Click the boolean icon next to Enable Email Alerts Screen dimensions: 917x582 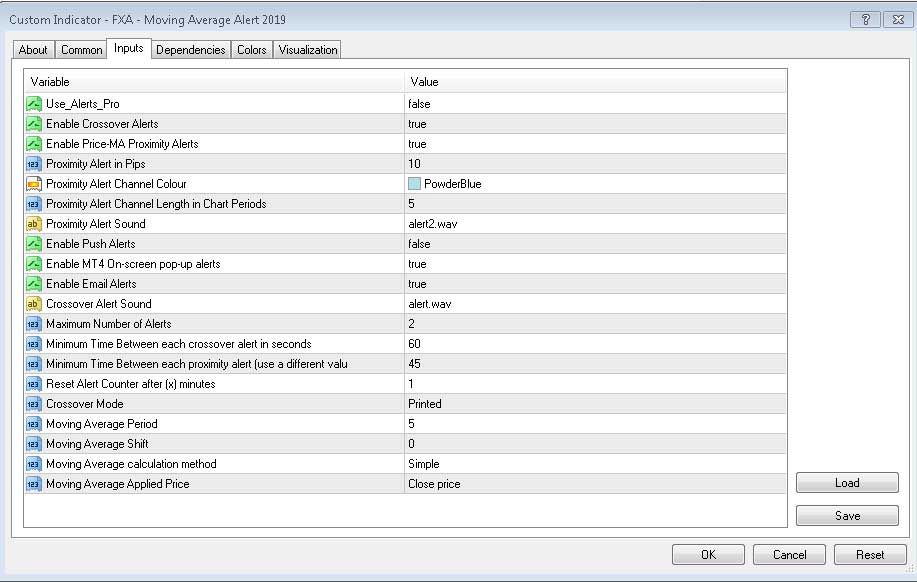coord(34,284)
